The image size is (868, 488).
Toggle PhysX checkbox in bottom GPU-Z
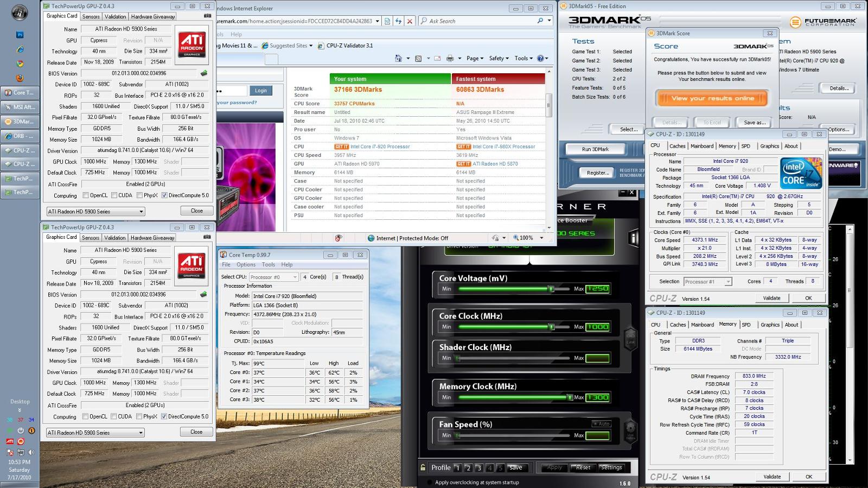[139, 416]
